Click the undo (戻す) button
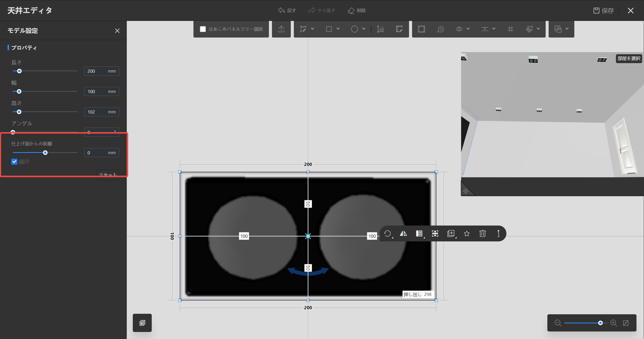644x339 pixels. point(287,10)
